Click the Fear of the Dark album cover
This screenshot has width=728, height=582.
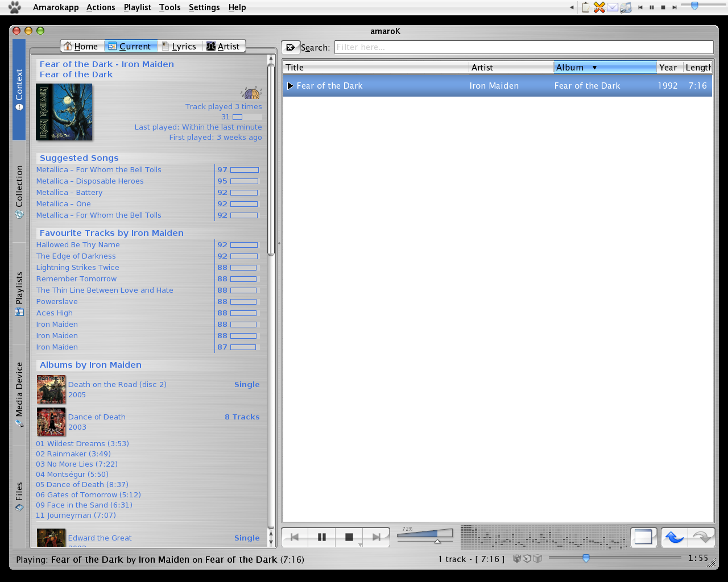point(64,112)
